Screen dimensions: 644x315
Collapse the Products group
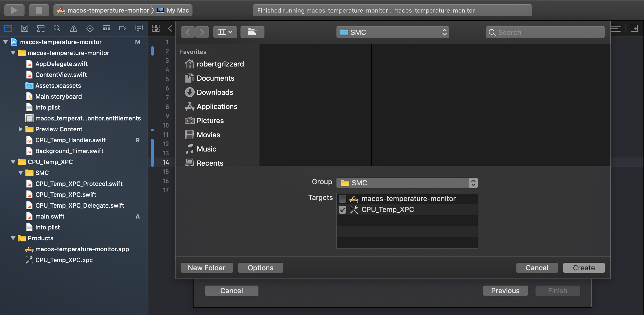click(13, 238)
